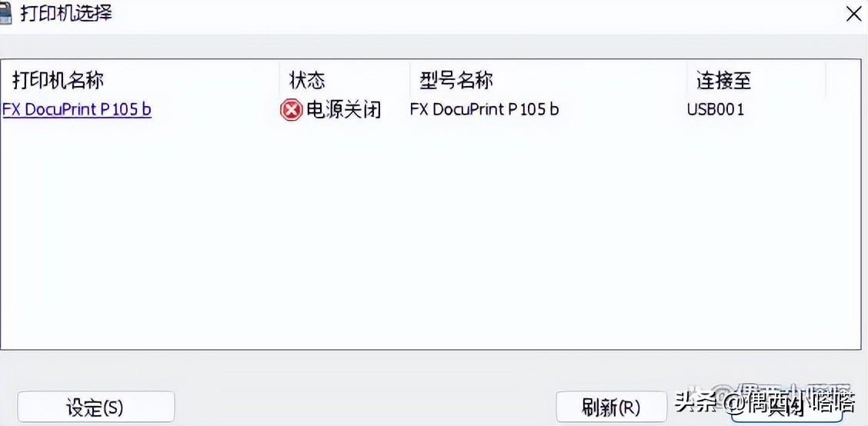Sort by the 连接至 column header

coord(723,81)
